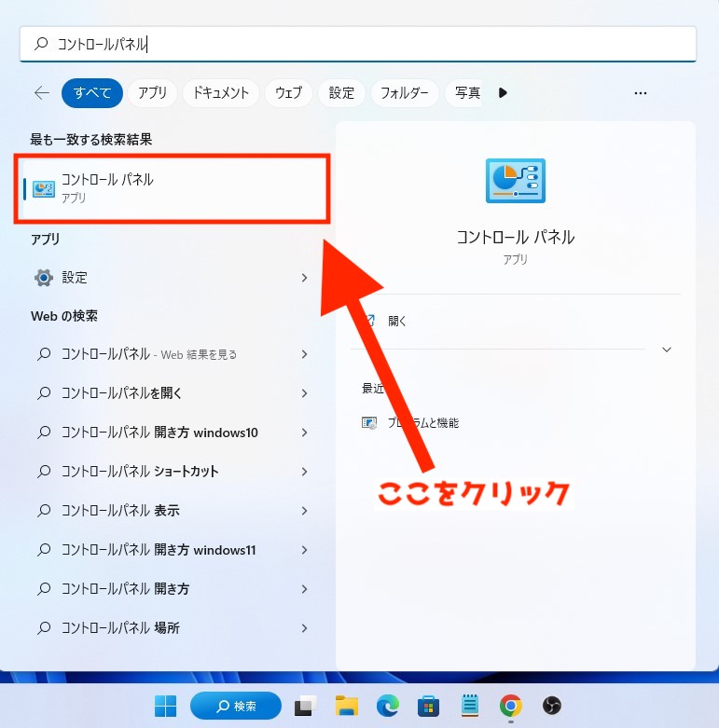Click the gear icon for 設定
This screenshot has height=728, width=719.
point(44,278)
